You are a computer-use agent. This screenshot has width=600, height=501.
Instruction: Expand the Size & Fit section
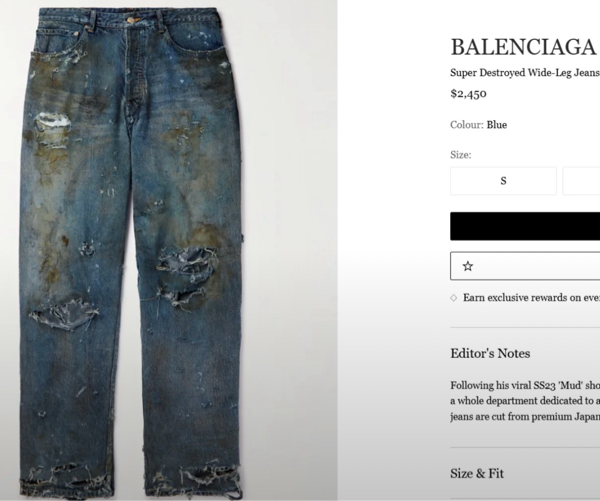pyautogui.click(x=477, y=473)
